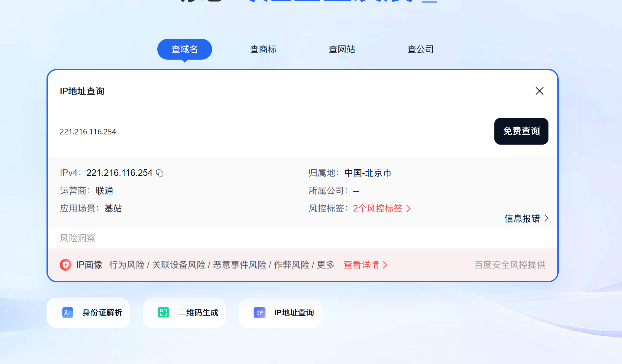Open the 查网站 tab

(342, 49)
